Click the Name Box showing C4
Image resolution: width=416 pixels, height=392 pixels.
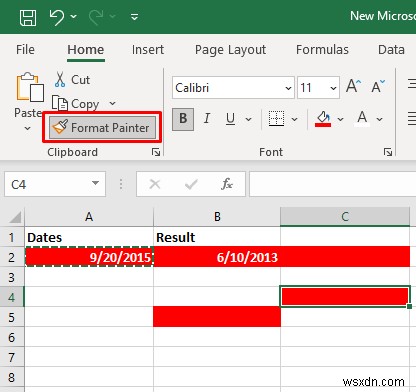(x=47, y=184)
